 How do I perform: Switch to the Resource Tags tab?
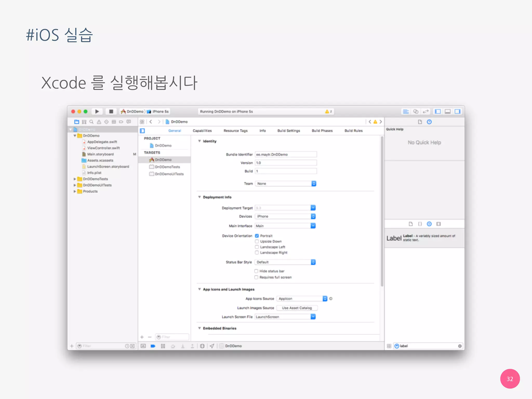pyautogui.click(x=236, y=131)
